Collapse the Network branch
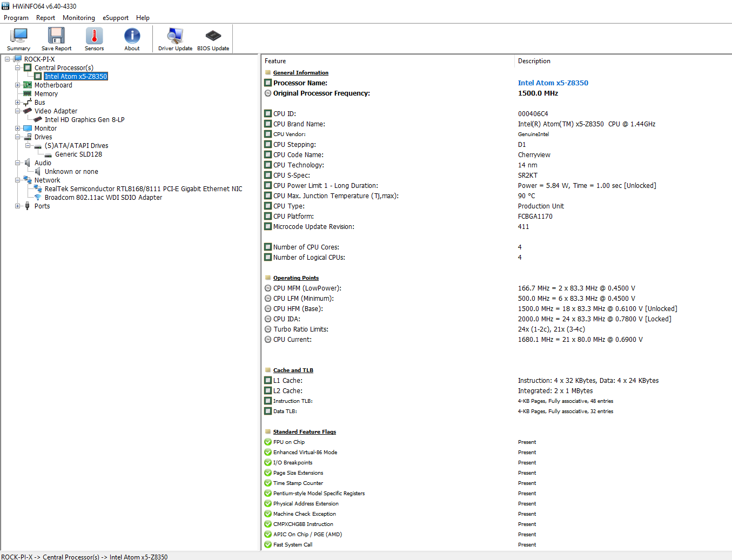This screenshot has width=732, height=560. pyautogui.click(x=18, y=180)
